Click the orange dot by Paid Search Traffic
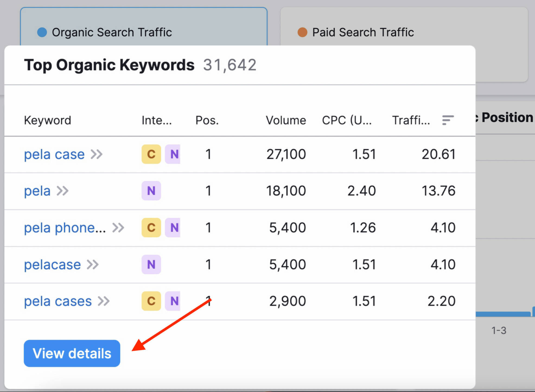 302,32
